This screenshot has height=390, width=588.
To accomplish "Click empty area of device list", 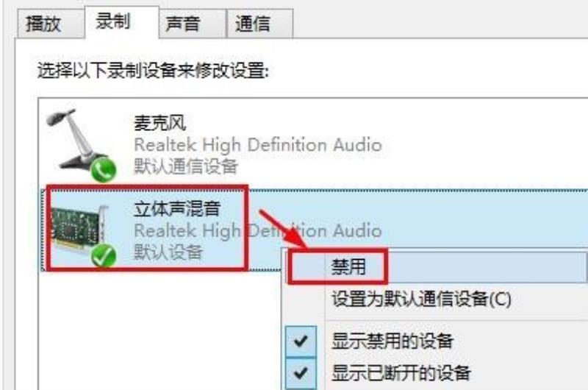I will click(157, 330).
